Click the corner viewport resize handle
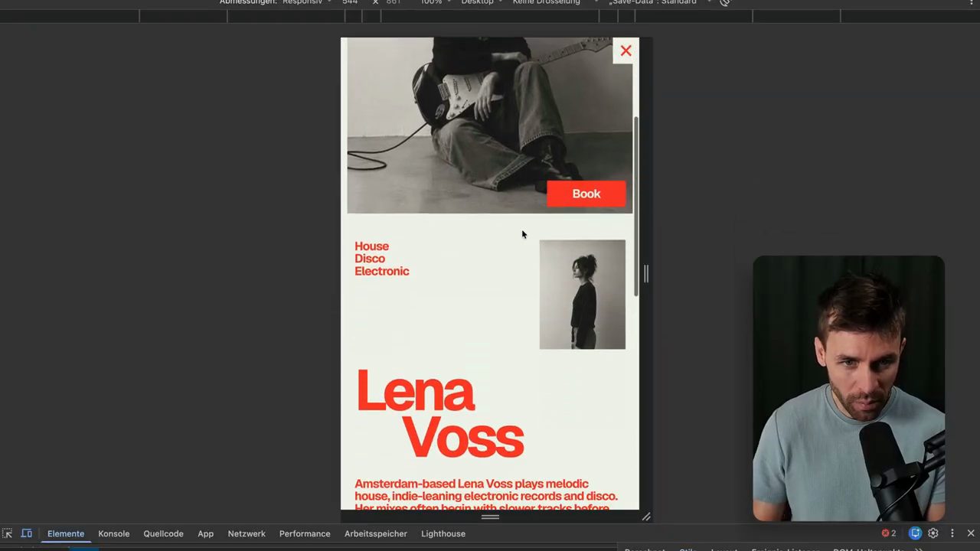Screen dimensions: 980x551 pos(646,517)
